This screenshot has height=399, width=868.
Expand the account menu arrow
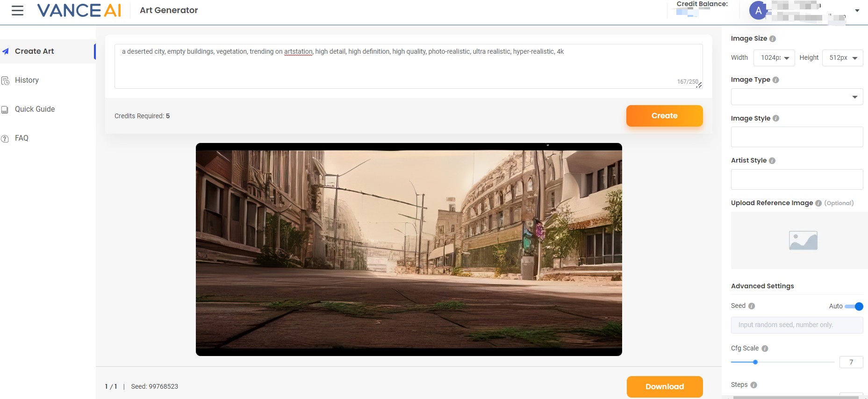tap(857, 11)
